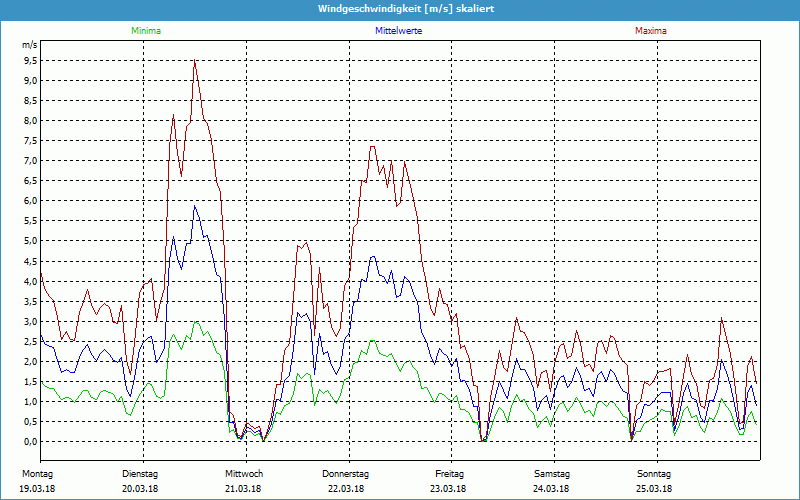800x500 pixels.
Task: Click the 7,0 y-axis value
Action: pyautogui.click(x=30, y=161)
